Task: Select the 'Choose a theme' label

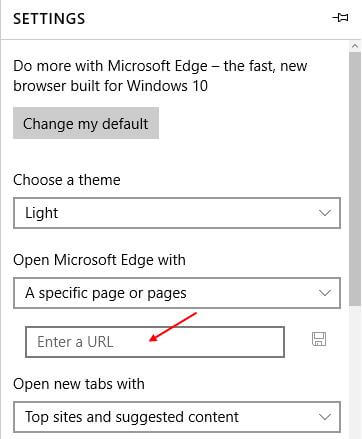Action: click(67, 180)
